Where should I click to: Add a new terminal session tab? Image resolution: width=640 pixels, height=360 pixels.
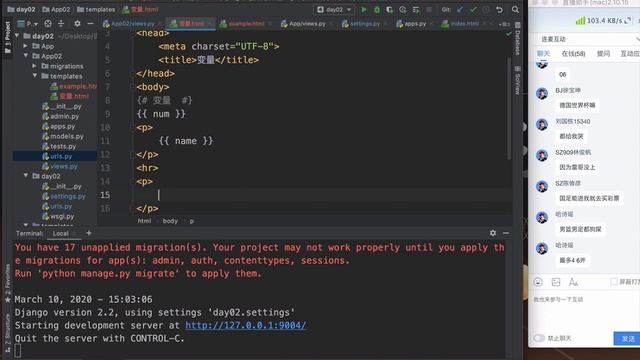coord(89,233)
